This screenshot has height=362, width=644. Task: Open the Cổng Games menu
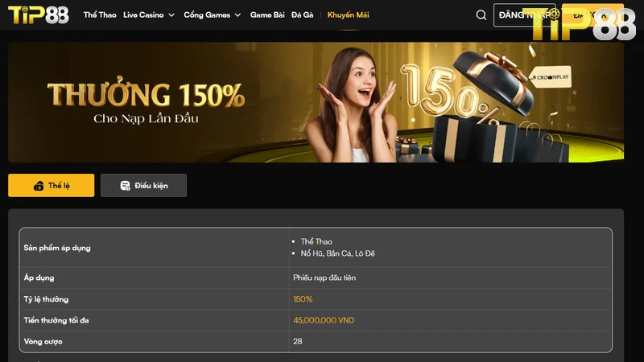click(x=207, y=14)
